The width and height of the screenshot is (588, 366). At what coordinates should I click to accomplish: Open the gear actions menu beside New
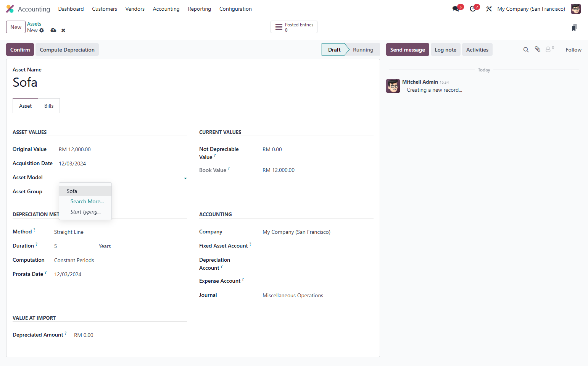click(42, 30)
